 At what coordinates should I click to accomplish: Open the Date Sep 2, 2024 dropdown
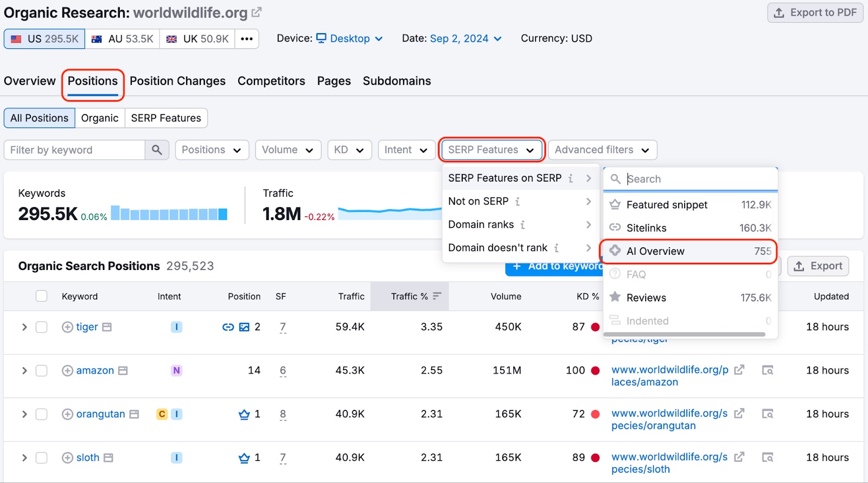(465, 38)
